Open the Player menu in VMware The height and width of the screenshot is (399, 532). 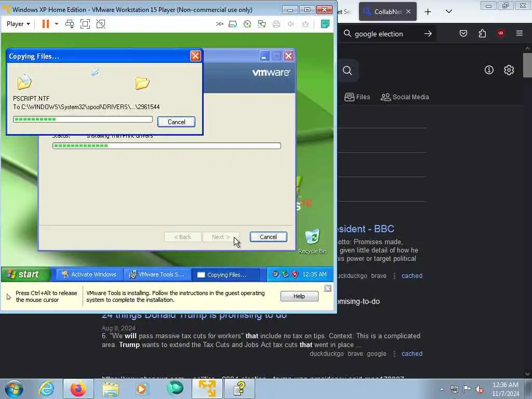18,24
